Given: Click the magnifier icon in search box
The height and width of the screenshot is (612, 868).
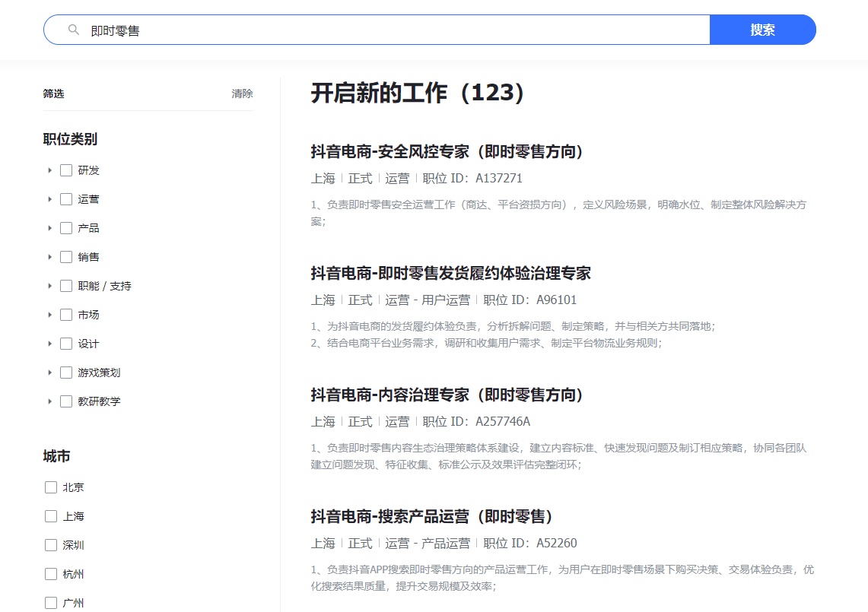Looking at the screenshot, I should [x=73, y=30].
